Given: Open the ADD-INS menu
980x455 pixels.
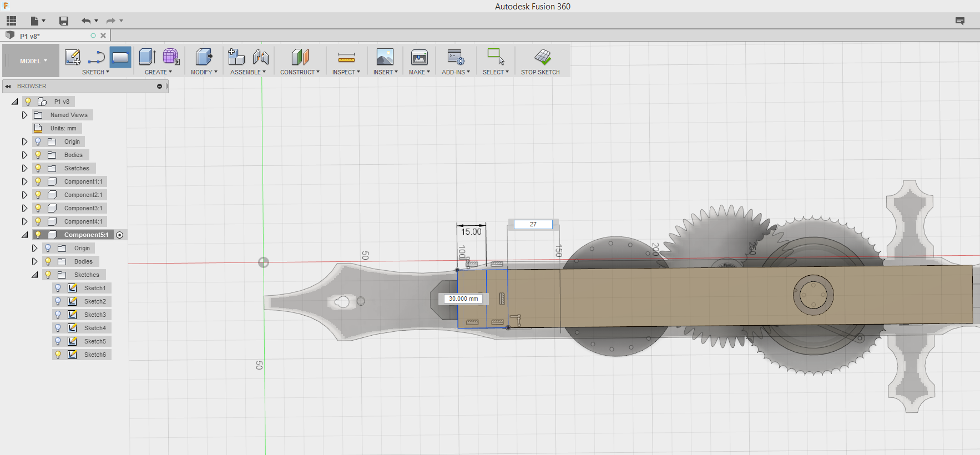Looking at the screenshot, I should point(456,72).
